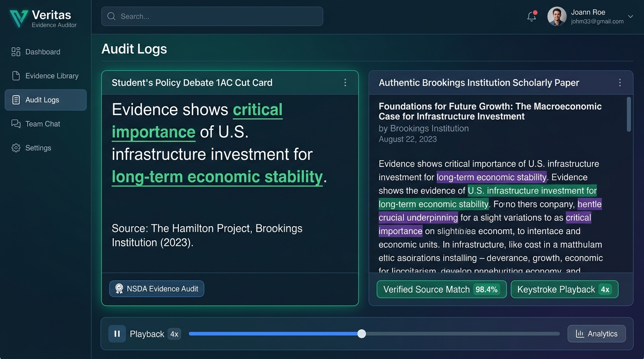This screenshot has height=359, width=644.
Task: Toggle Keystroke Playback 4x speed
Action: 564,289
